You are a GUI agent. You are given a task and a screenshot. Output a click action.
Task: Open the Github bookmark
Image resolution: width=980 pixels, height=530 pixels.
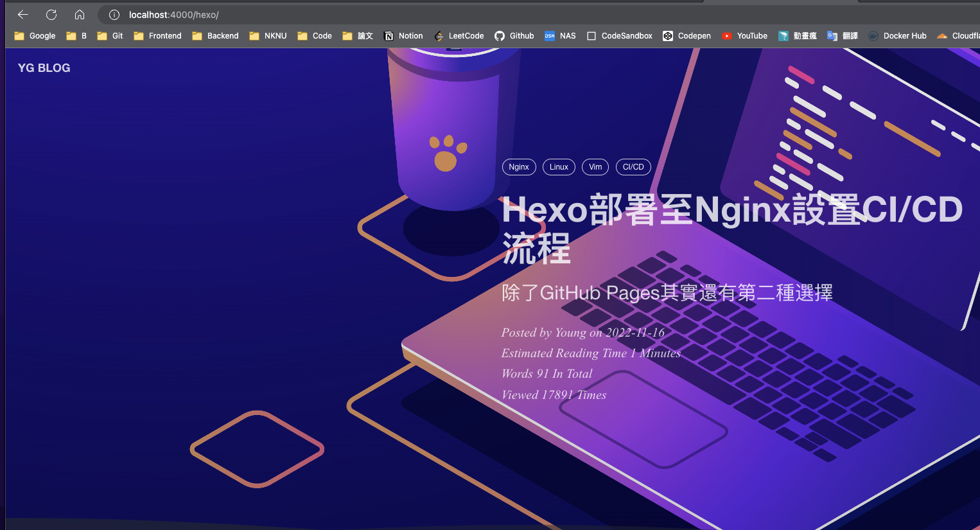[x=514, y=36]
